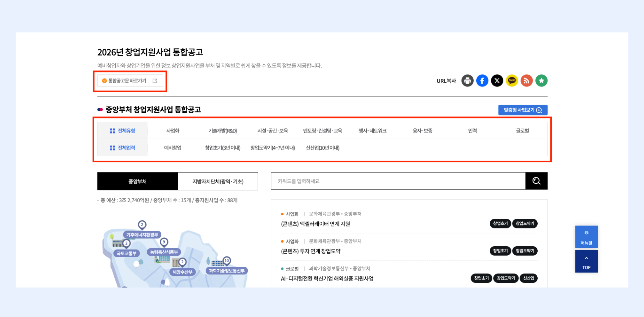Image resolution: width=644 pixels, height=317 pixels.
Task: Click the green star bookmark icon
Action: [x=541, y=81]
